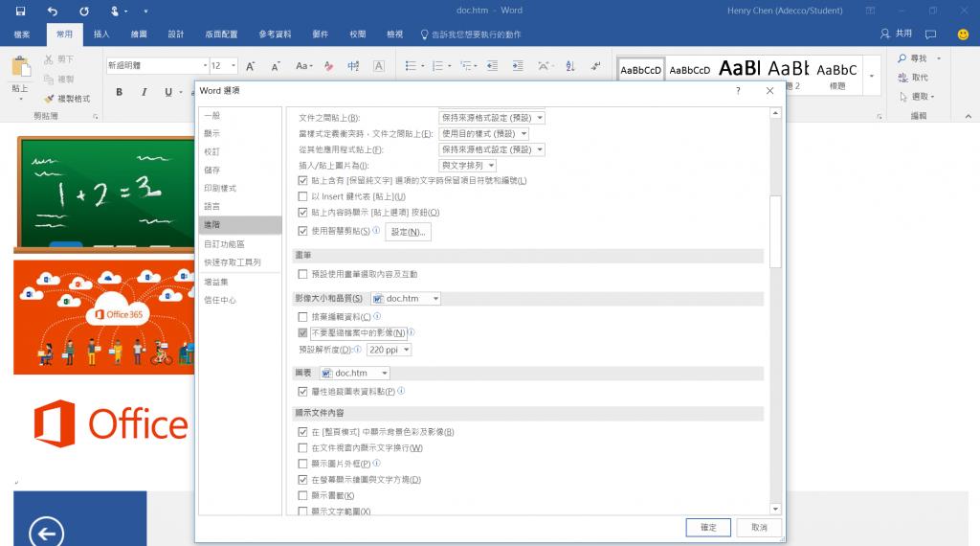Screen dimensions: 980x546
Task: Click the help question mark in Word 選項 dialog
Action: 738,91
